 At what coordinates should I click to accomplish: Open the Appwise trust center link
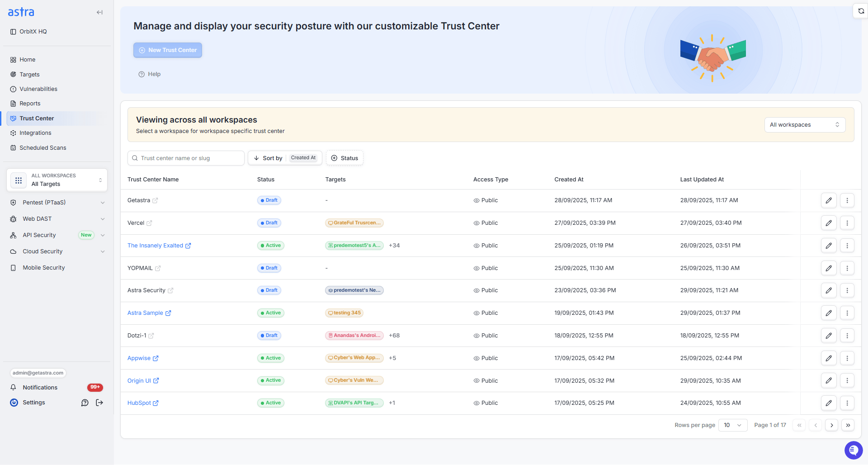pyautogui.click(x=143, y=358)
